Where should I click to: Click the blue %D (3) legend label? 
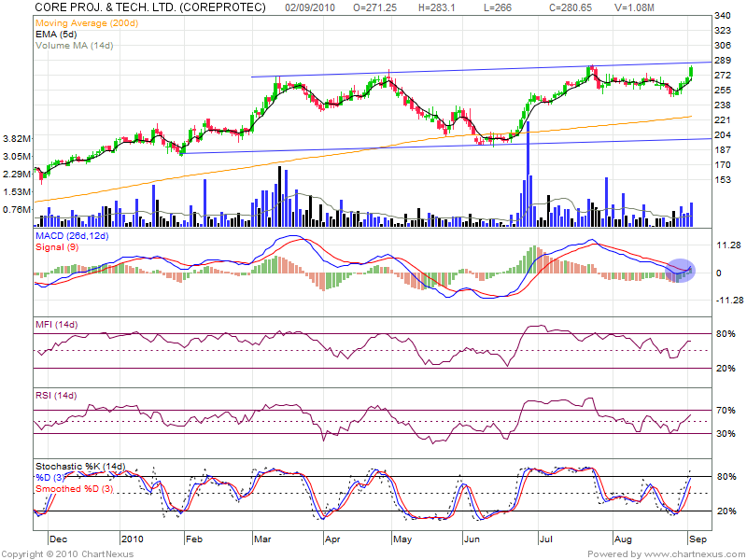(53, 477)
